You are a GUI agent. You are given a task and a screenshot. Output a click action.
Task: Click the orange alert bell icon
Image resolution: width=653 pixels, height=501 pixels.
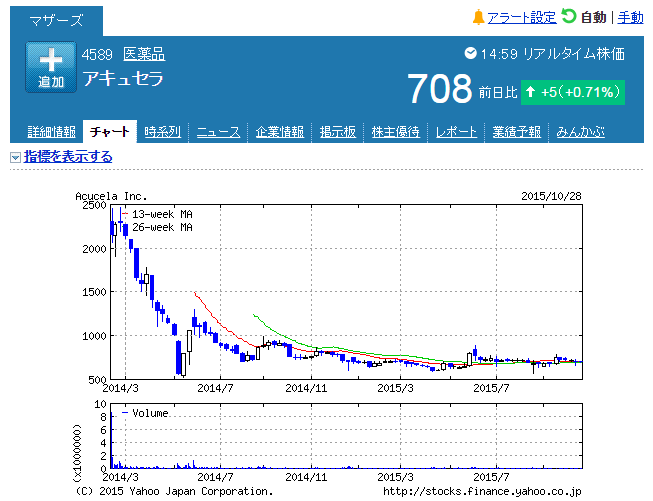479,17
